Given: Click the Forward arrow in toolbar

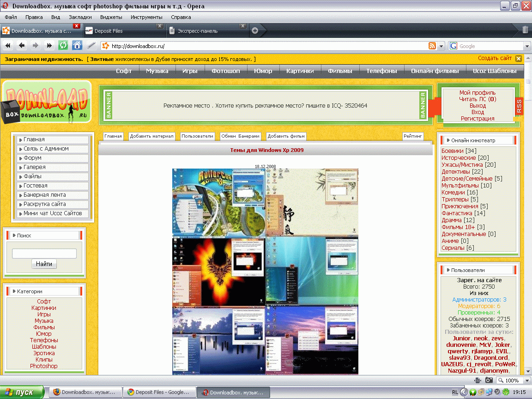Looking at the screenshot, I should (35, 45).
